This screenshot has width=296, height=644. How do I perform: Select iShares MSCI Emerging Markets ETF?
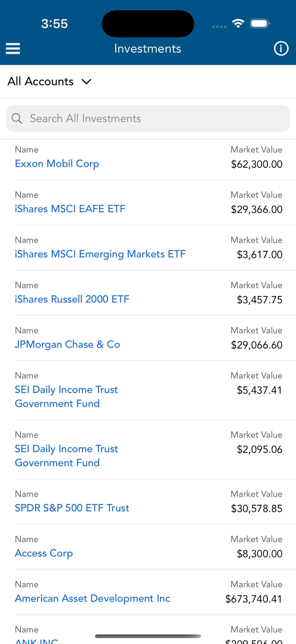[x=100, y=254]
